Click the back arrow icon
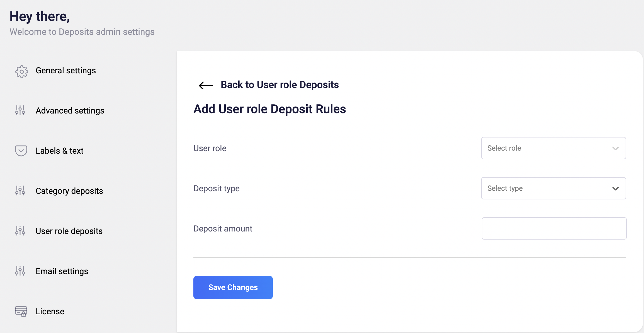Viewport: 644px width, 333px height. point(206,85)
